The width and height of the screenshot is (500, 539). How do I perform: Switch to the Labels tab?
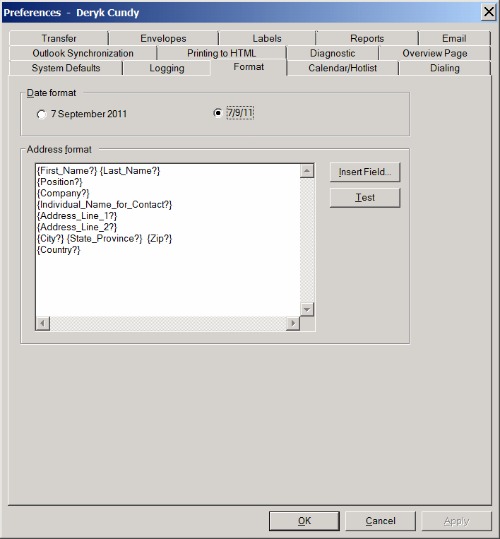[x=267, y=38]
